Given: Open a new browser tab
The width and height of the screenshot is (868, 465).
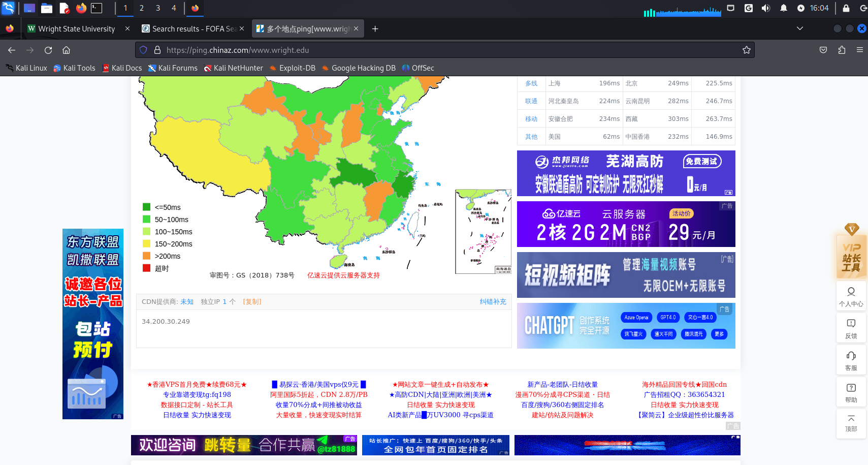Looking at the screenshot, I should click(375, 29).
